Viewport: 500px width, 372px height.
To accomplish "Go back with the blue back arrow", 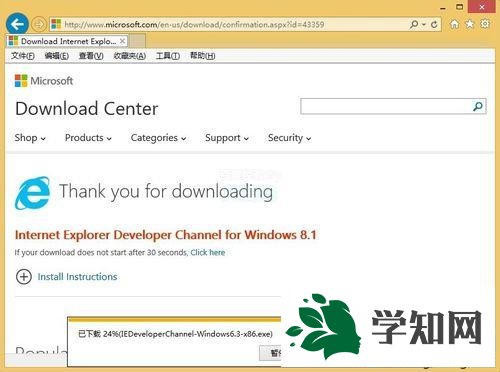I will [x=17, y=24].
